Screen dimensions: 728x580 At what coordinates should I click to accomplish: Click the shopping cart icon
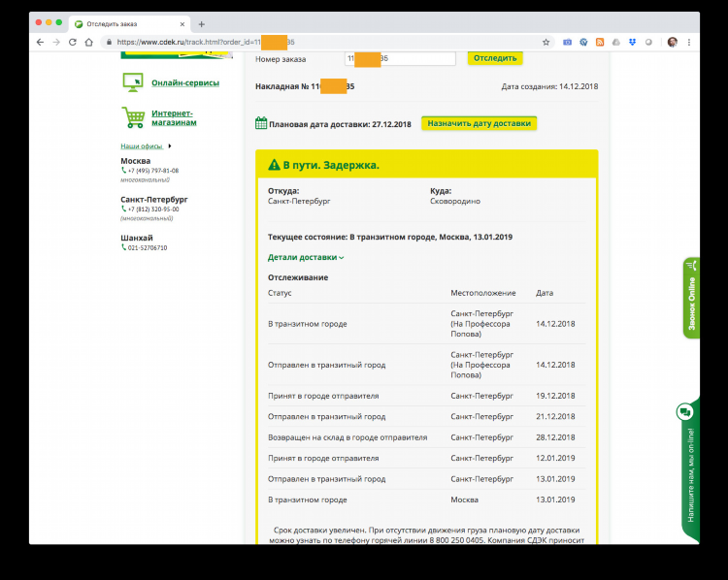point(133,117)
